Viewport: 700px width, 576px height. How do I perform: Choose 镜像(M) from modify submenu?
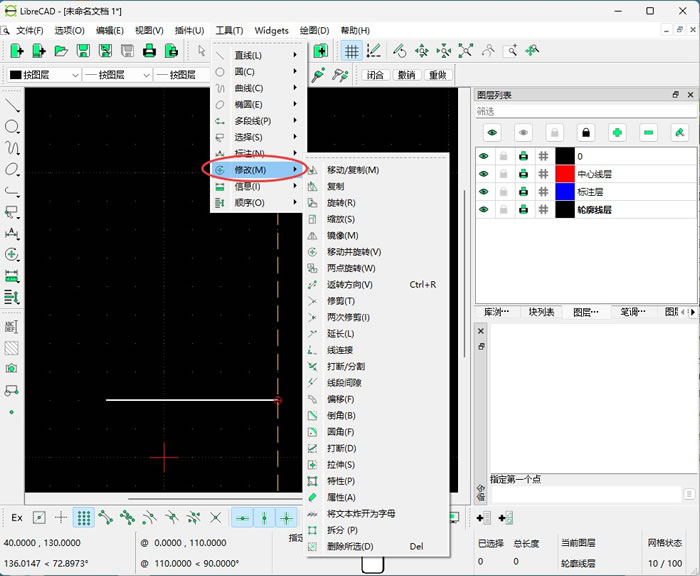pyautogui.click(x=376, y=235)
